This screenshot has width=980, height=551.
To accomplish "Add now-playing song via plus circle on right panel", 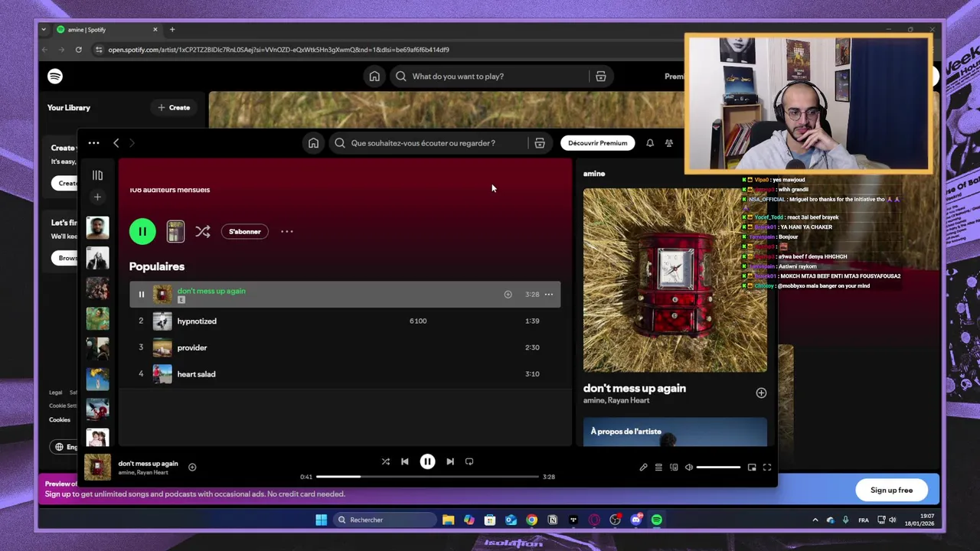I will coord(761,393).
